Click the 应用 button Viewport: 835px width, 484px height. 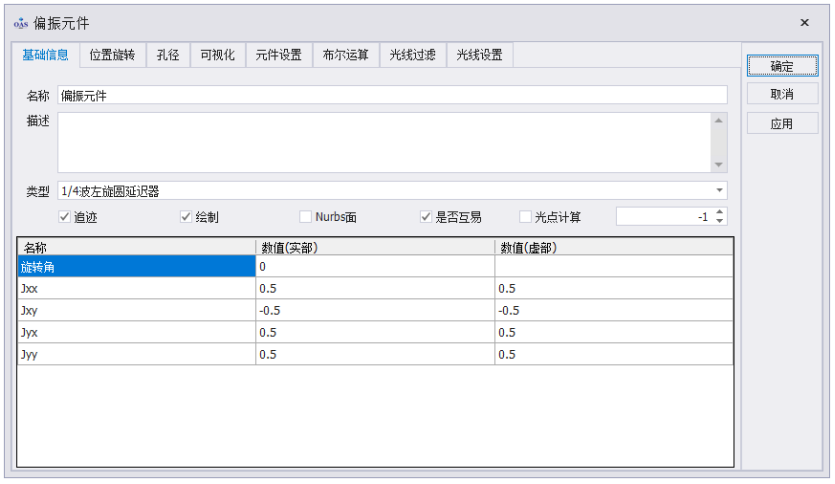(782, 124)
